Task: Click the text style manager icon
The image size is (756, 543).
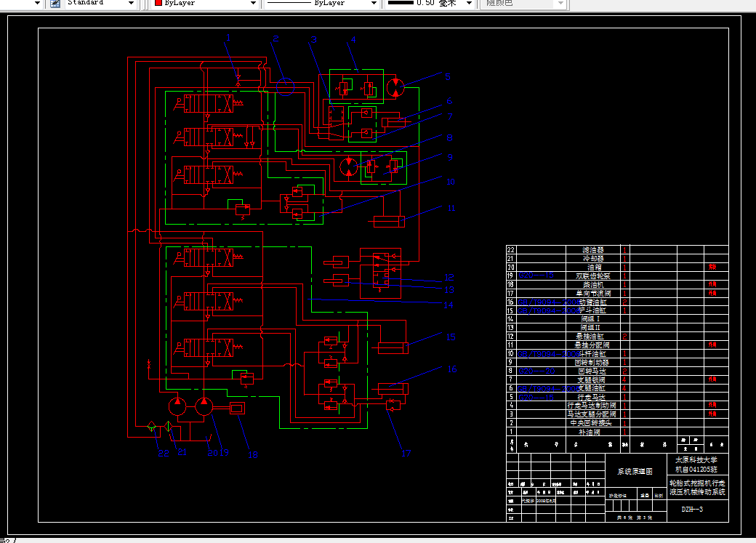Action: (x=55, y=4)
